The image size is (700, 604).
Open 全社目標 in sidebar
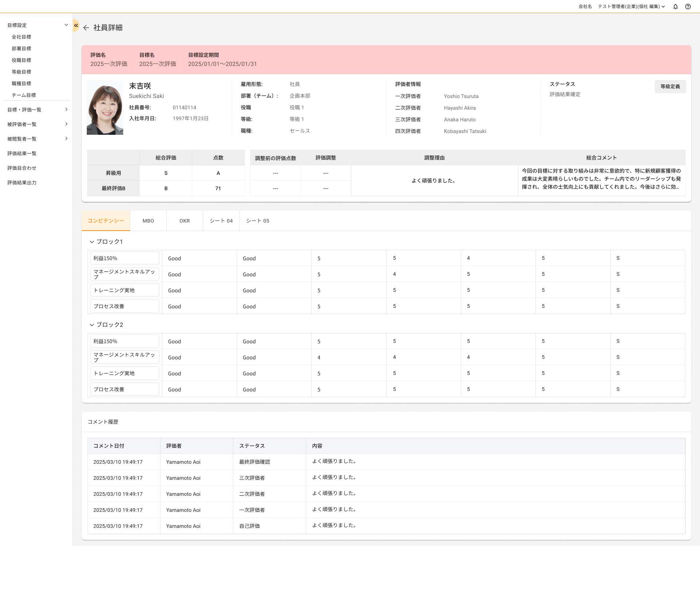22,37
